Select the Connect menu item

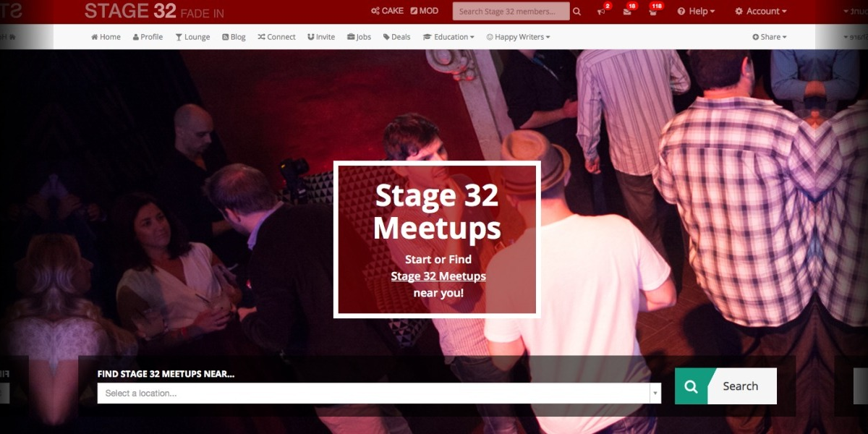click(276, 37)
